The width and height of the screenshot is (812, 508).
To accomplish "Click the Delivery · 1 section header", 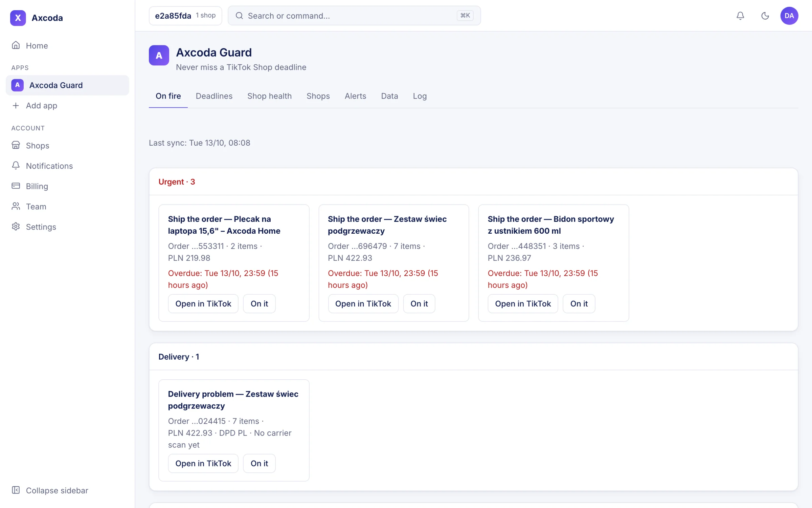I will [x=179, y=357].
